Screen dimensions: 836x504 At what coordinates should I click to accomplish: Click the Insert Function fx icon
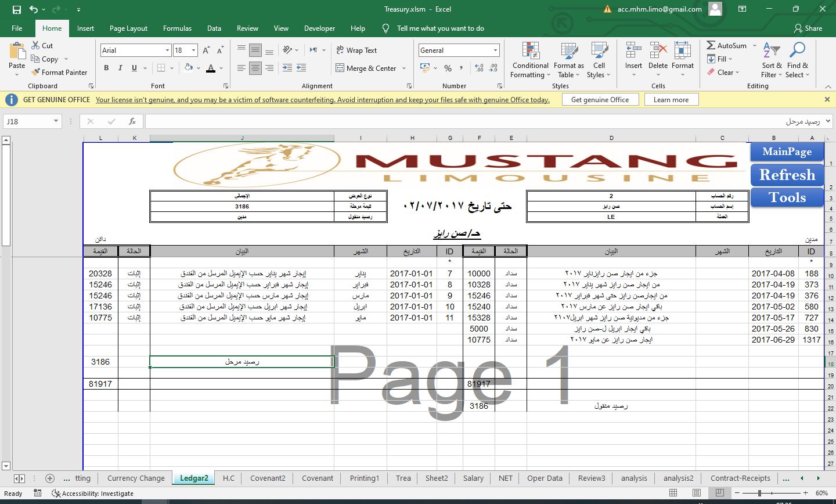click(x=132, y=121)
